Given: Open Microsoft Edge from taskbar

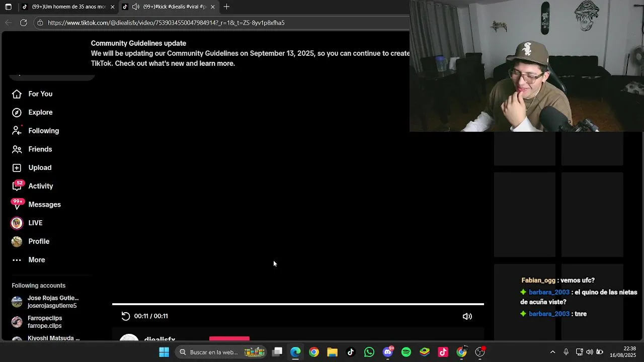Looking at the screenshot, I should coord(295,352).
